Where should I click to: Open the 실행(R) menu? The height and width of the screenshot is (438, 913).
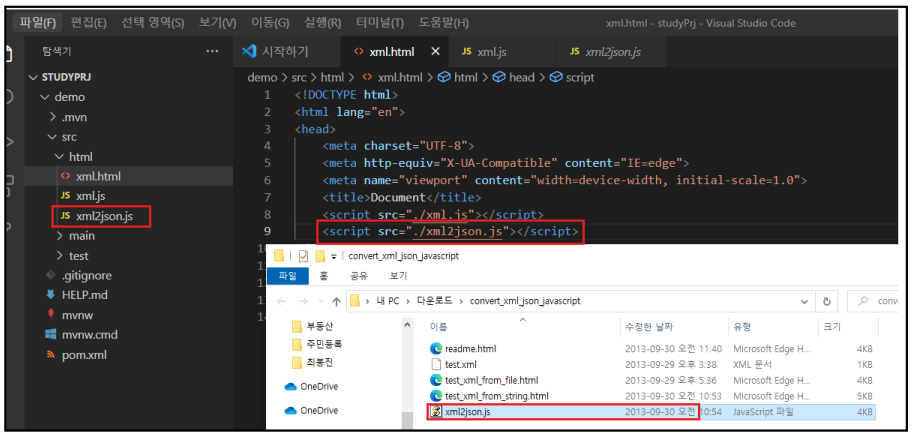322,23
